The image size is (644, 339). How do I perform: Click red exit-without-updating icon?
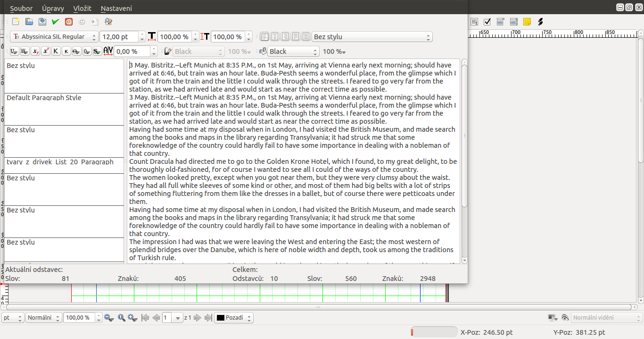[69, 21]
